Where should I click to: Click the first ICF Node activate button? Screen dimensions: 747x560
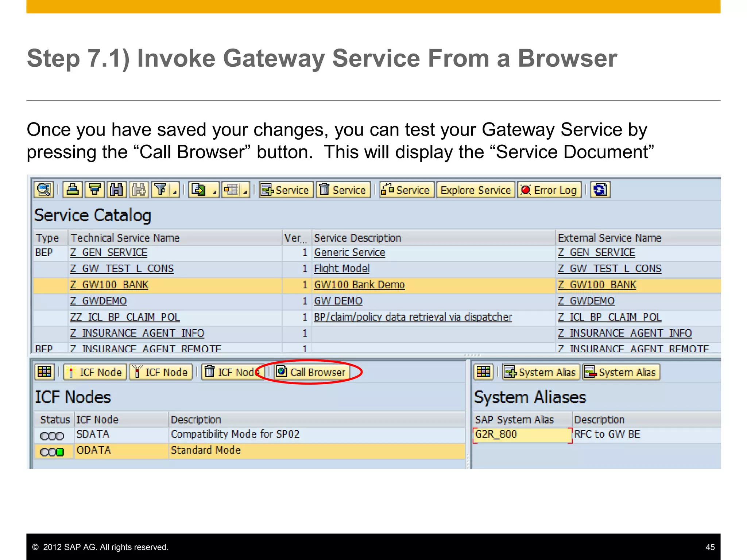pos(95,372)
